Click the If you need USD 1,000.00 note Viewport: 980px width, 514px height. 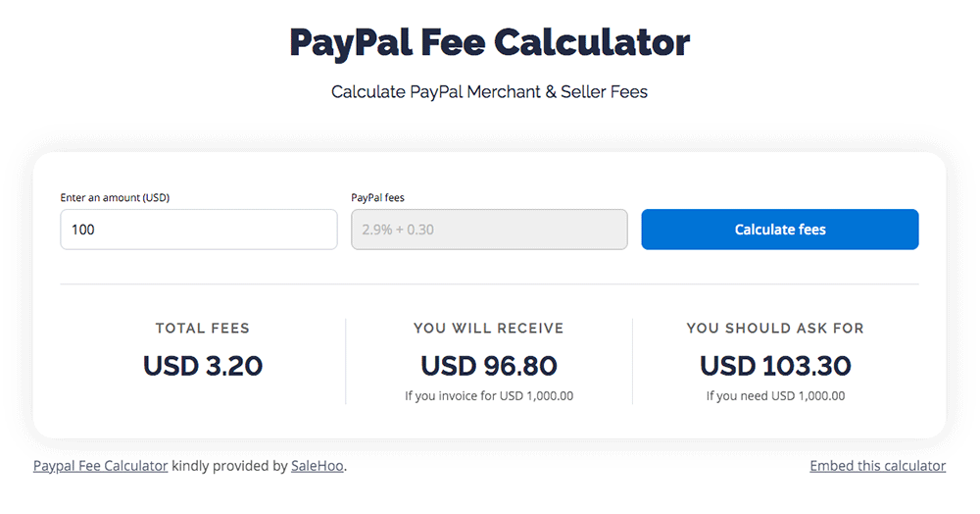(775, 396)
